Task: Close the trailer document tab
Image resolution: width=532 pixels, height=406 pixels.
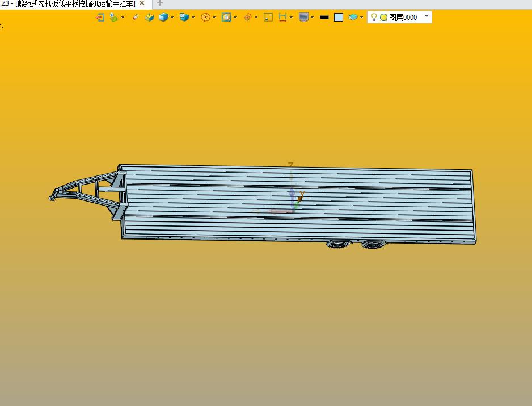Action: pyautogui.click(x=142, y=3)
